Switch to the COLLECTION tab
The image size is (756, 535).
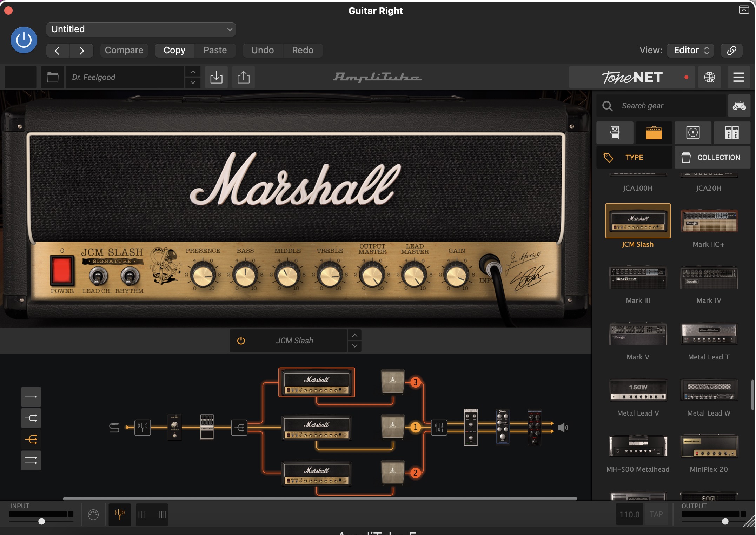coord(712,157)
